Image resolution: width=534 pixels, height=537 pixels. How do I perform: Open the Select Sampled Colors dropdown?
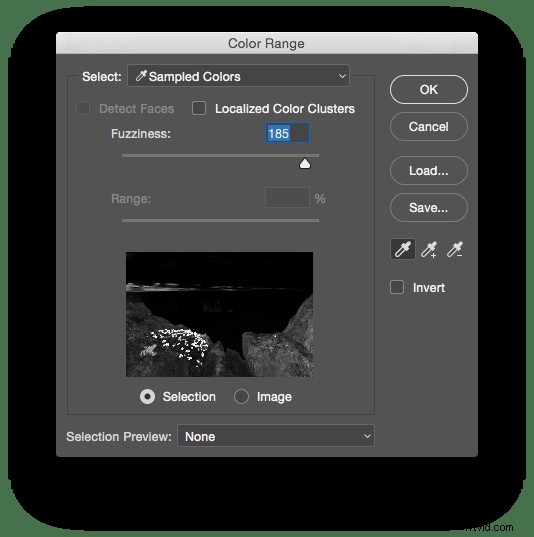(238, 76)
